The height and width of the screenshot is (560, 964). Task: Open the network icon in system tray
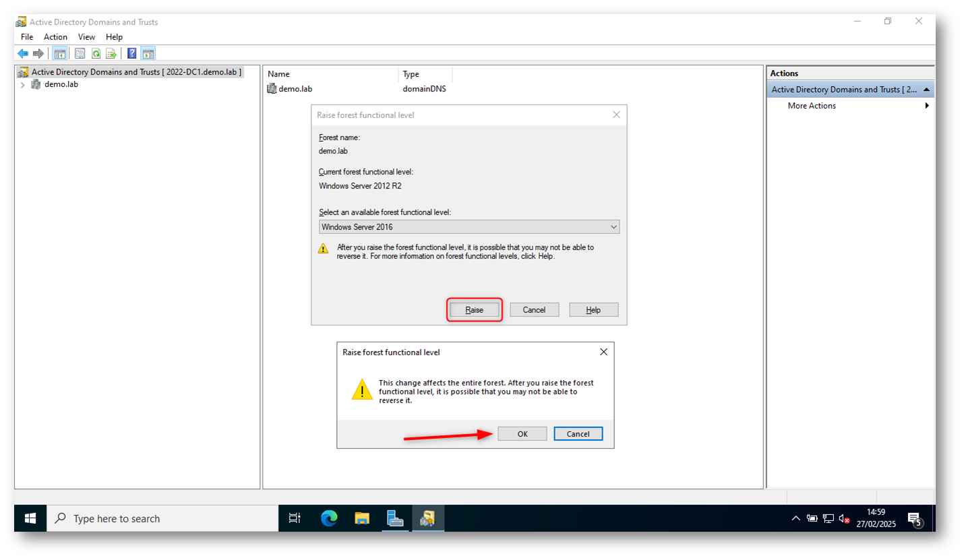point(829,519)
